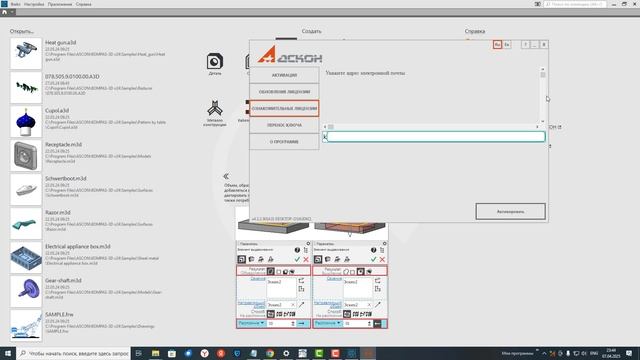Open the 078.505.9.0100.00.A3D thumbnail

26,87
